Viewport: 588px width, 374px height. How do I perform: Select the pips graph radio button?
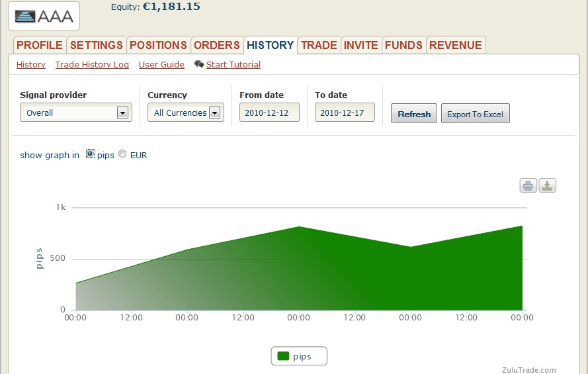coord(90,154)
